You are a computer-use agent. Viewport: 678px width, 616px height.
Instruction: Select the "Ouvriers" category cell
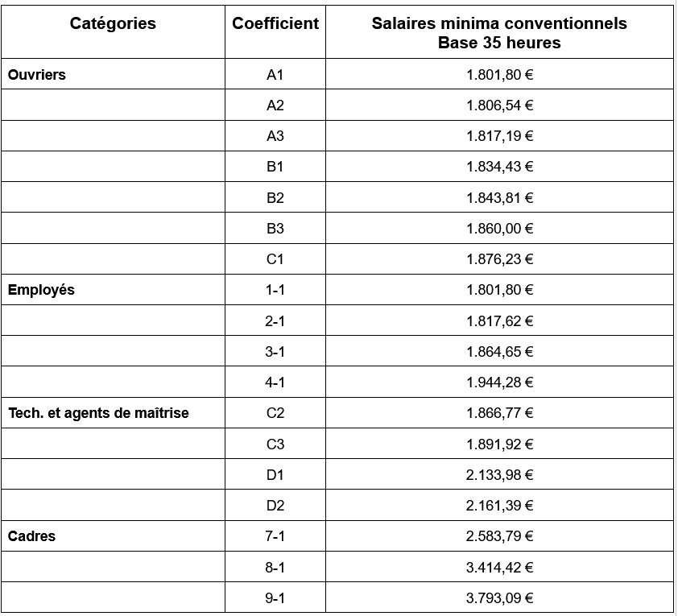coord(37,75)
